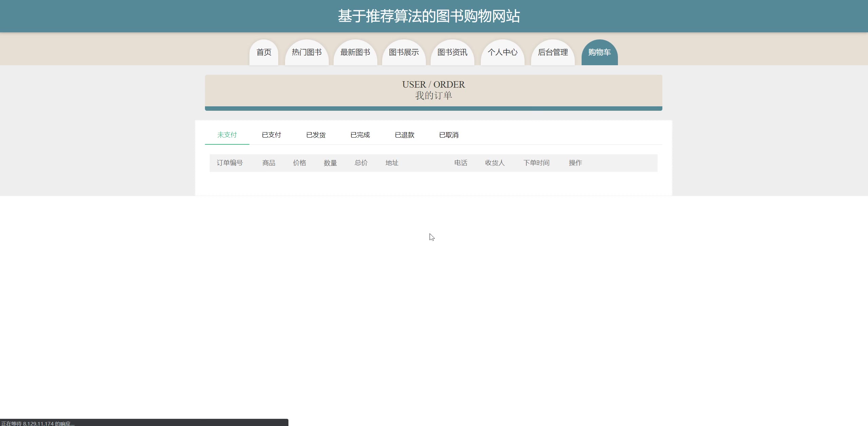Click the 操作 column header
Screen dimensions: 868x426
(x=575, y=163)
